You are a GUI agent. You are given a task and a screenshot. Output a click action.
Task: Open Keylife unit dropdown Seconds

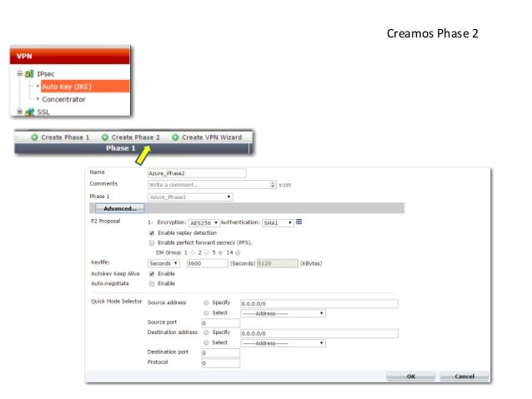163,263
